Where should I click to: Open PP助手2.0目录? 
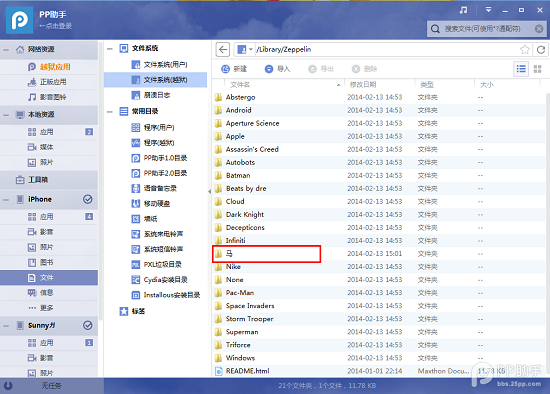160,173
